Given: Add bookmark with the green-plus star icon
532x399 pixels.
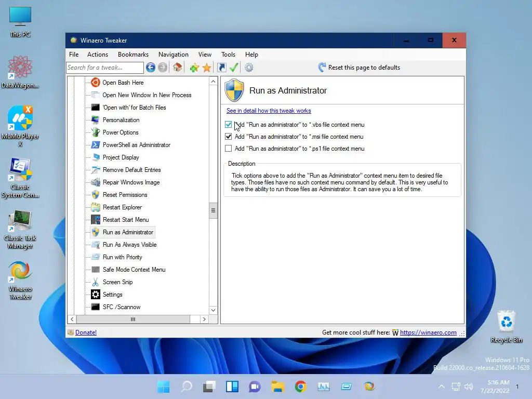Looking at the screenshot, I should [194, 68].
